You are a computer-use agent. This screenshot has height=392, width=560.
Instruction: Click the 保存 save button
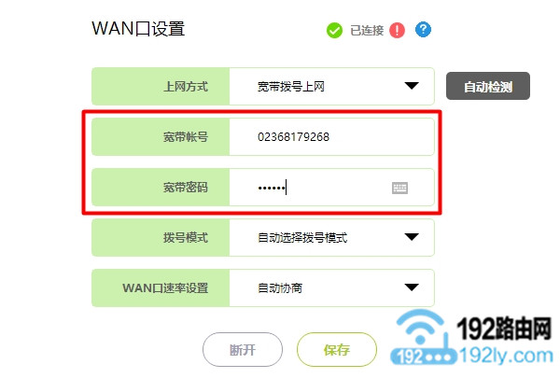[337, 349]
